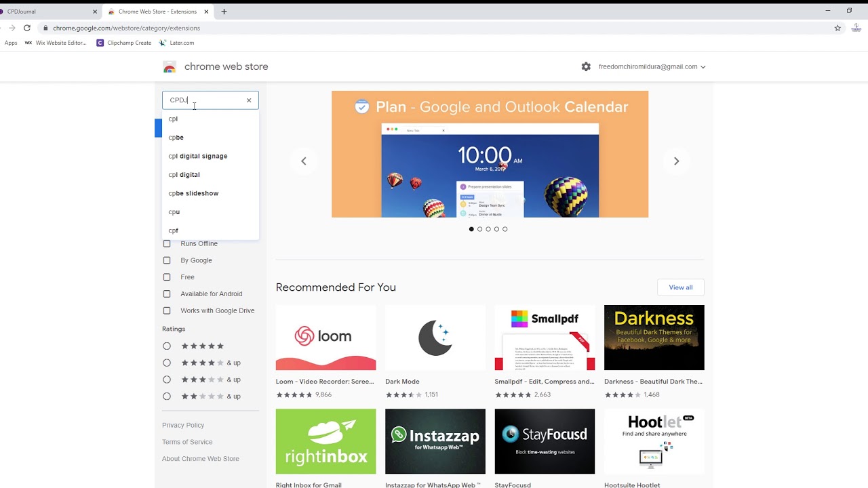Select three stars & up rating
Image resolution: width=868 pixels, height=488 pixels.
pos(167,380)
